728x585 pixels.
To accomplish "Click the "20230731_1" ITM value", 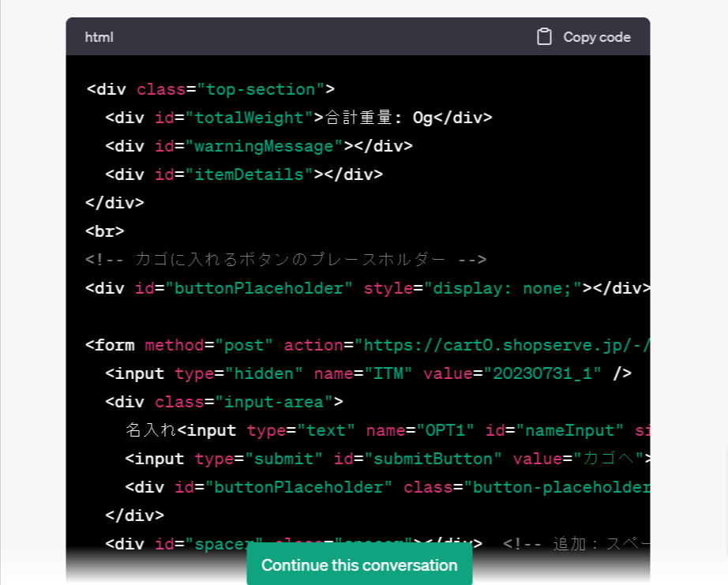I will pos(542,373).
